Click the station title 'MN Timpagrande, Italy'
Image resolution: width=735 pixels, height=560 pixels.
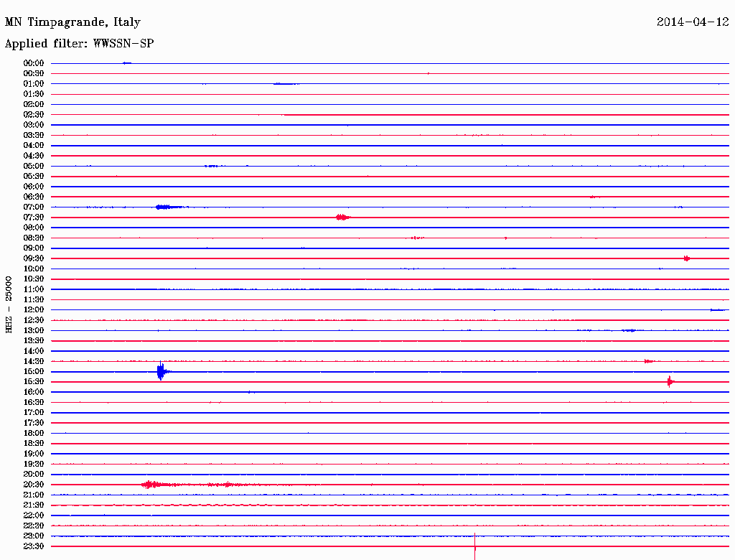[x=72, y=22]
